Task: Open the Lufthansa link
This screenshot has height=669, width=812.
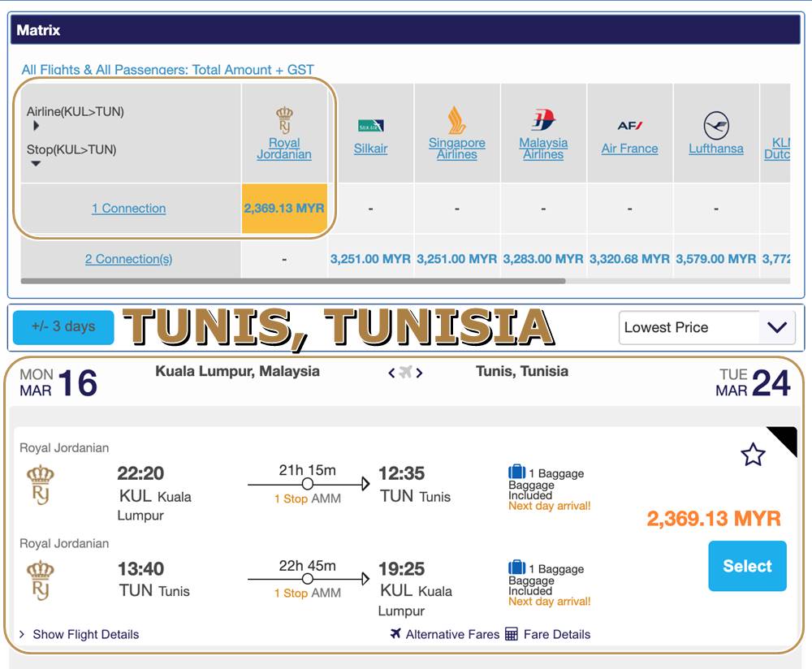Action: [716, 149]
